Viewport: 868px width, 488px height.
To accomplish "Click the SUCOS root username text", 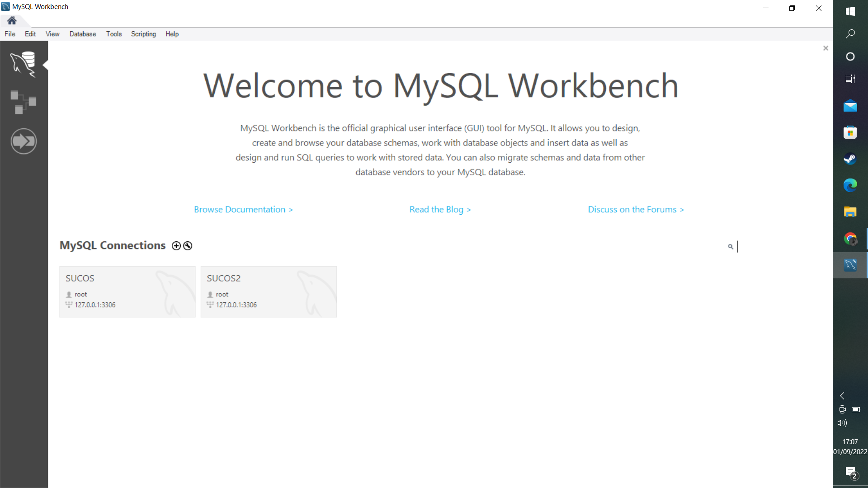I will coord(81,294).
